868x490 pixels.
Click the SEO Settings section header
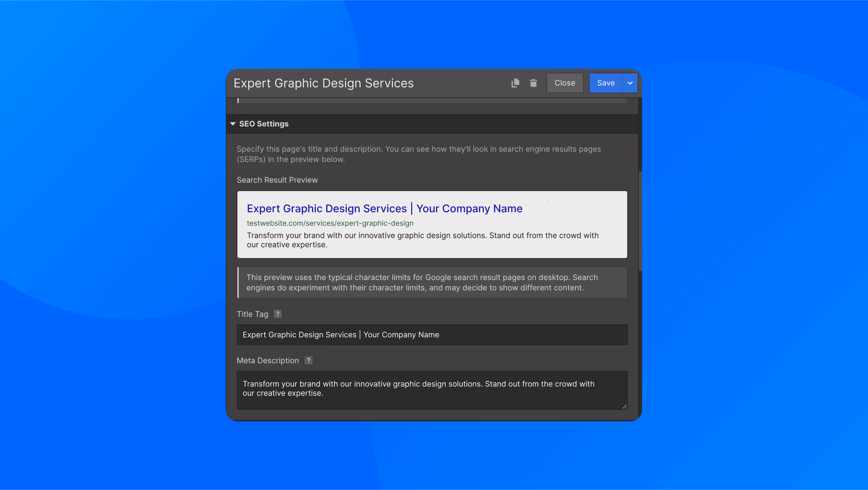coord(264,124)
